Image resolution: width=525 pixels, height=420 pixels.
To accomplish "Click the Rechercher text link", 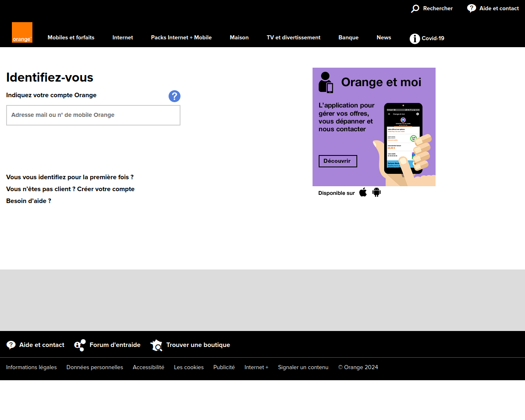I will pyautogui.click(x=438, y=8).
